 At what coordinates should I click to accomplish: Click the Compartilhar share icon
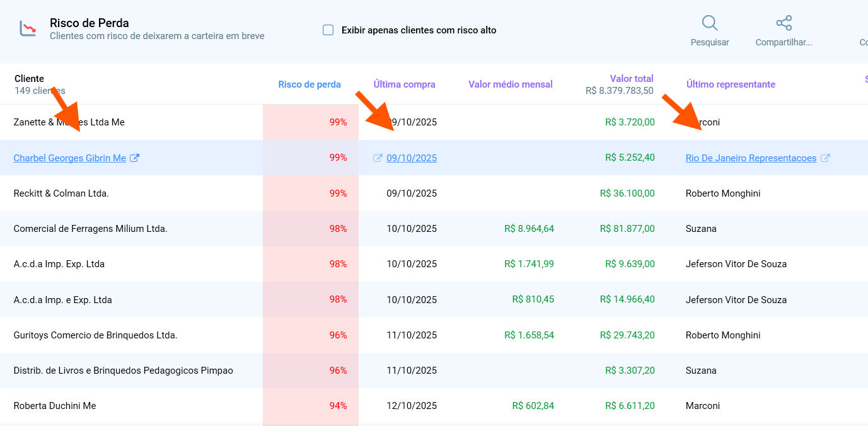784,21
